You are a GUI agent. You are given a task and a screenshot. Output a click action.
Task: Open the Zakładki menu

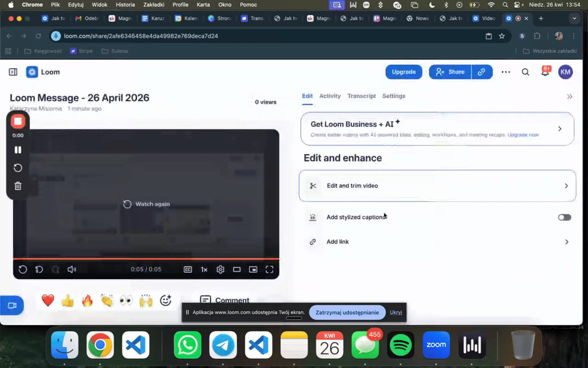(154, 5)
